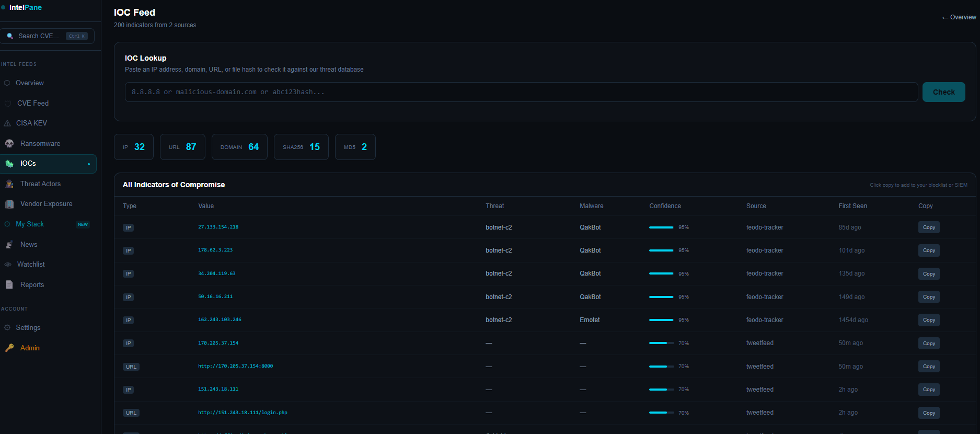
Task: Click the IP value 34.204.119.63
Action: click(217, 273)
